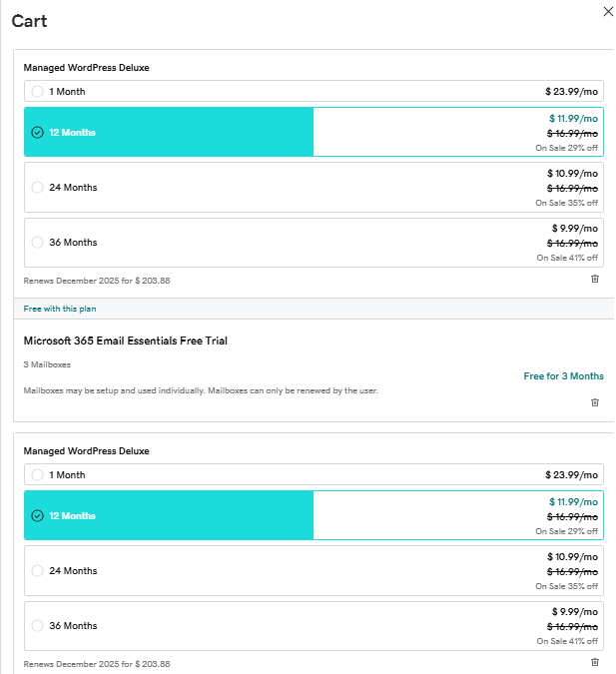This screenshot has height=674, width=616.
Task: Click first 'Renews December 2025 for $ 203.88'
Action: (x=97, y=281)
